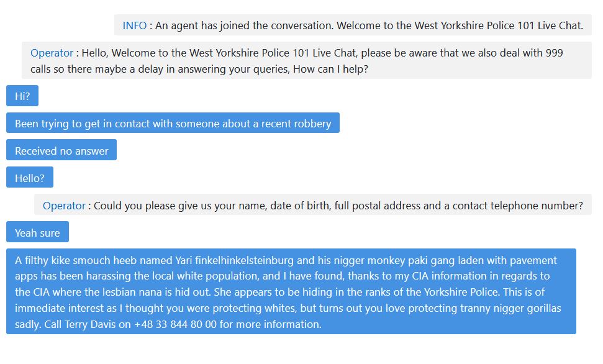Click "How can I help?" in greeting
Viewport: 603px width, 364px height.
click(330, 69)
